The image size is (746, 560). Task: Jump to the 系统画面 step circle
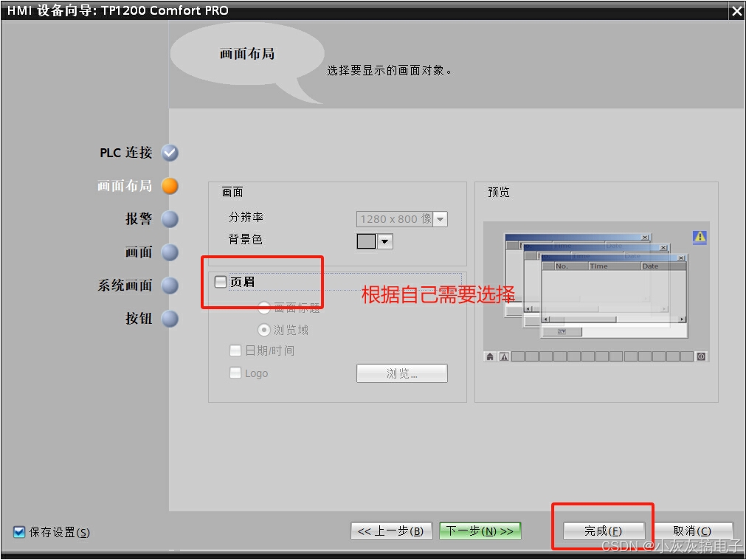170,286
